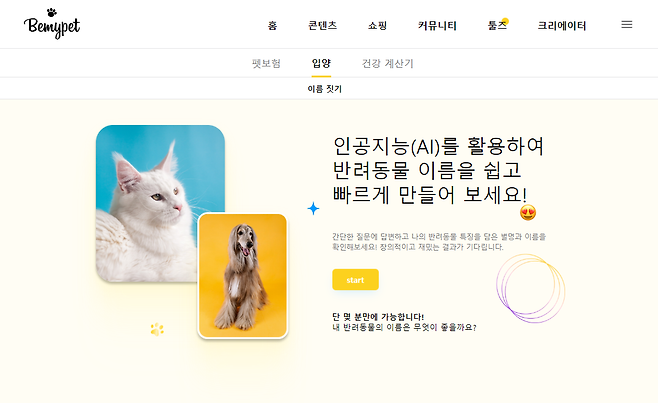Open the 콘텐츠 menu item
This screenshot has width=658, height=403.
point(322,26)
